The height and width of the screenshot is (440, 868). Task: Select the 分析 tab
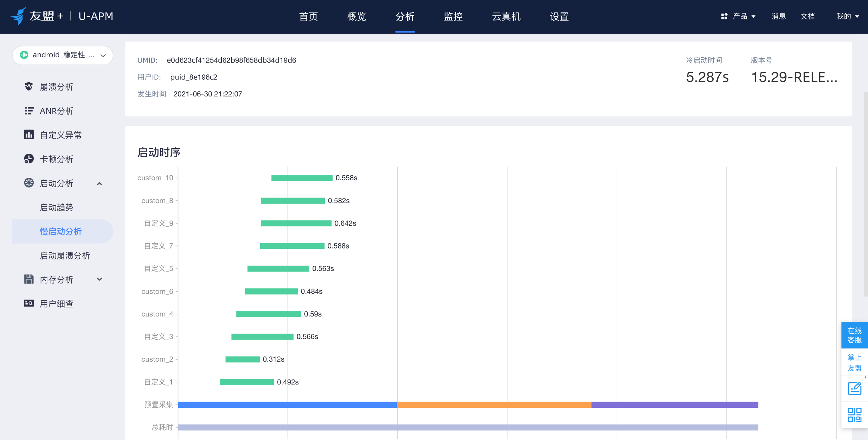[405, 16]
